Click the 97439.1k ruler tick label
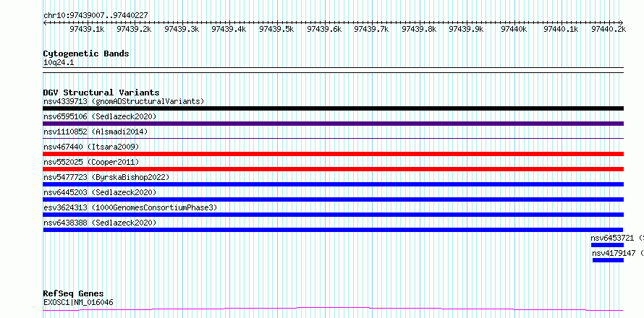 coord(87,29)
